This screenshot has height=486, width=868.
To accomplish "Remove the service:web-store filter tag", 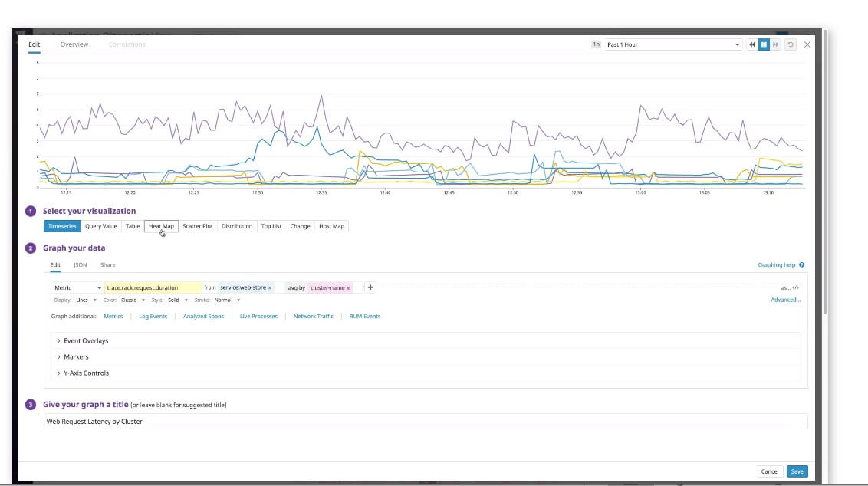I will pos(270,288).
